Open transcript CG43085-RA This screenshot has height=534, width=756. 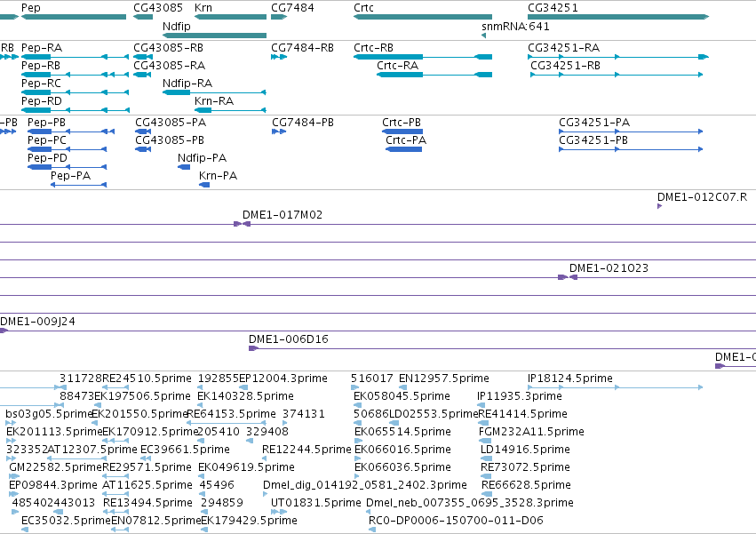click(169, 66)
